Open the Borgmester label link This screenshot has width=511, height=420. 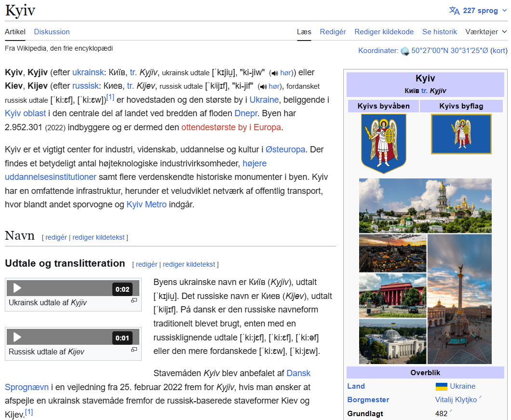368,400
